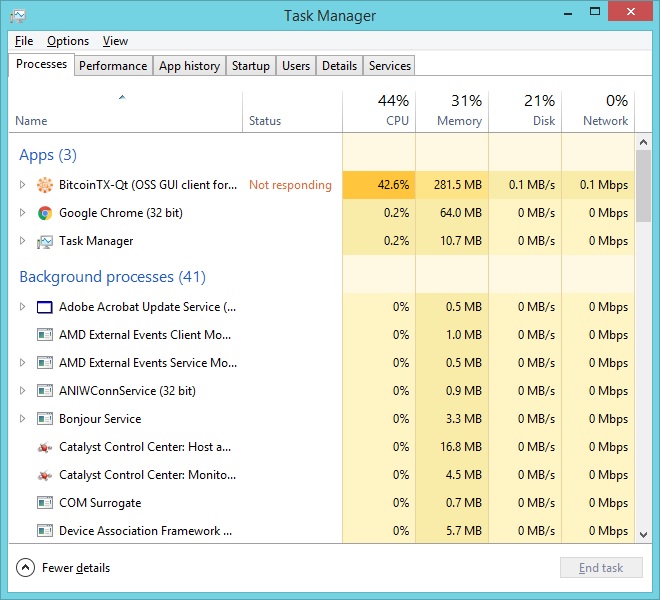This screenshot has height=600, width=660.
Task: Click the Adobe Acrobat Update Service icon
Action: (x=45, y=307)
